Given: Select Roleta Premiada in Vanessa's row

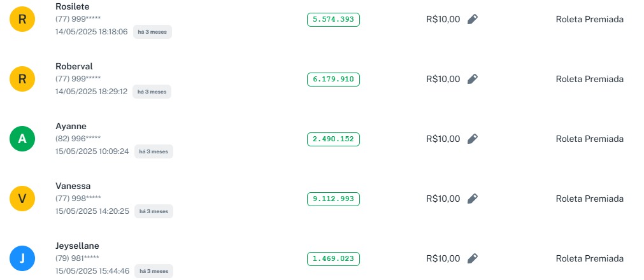Looking at the screenshot, I should (589, 199).
